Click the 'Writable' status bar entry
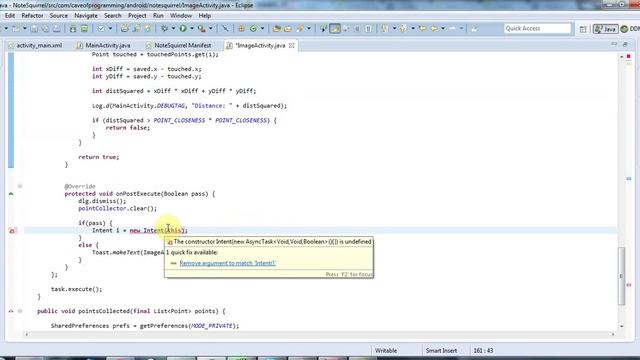This screenshot has width=640, height=360. pos(386,351)
